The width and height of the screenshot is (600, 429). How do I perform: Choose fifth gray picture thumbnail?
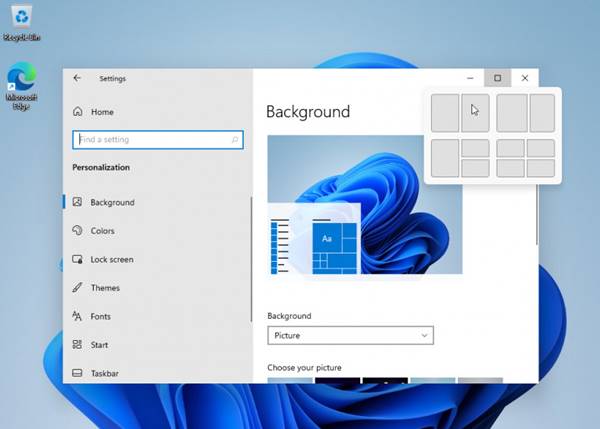[x=480, y=380]
